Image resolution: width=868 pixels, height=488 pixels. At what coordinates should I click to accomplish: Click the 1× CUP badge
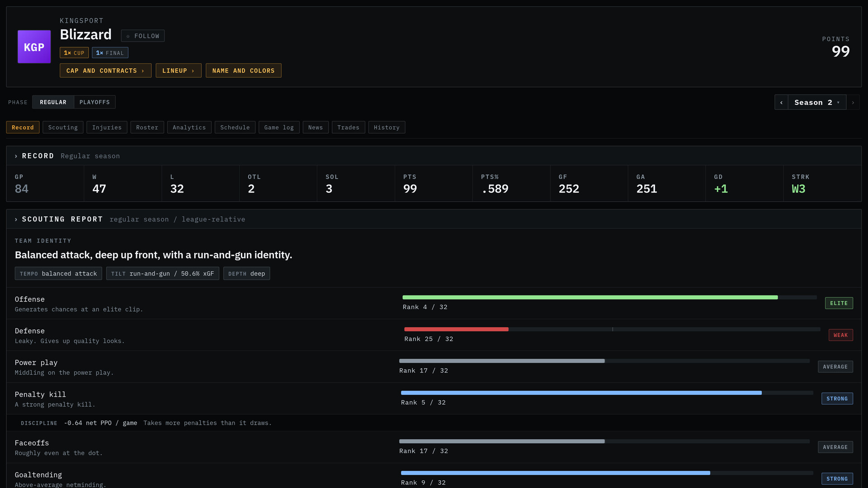coord(74,53)
